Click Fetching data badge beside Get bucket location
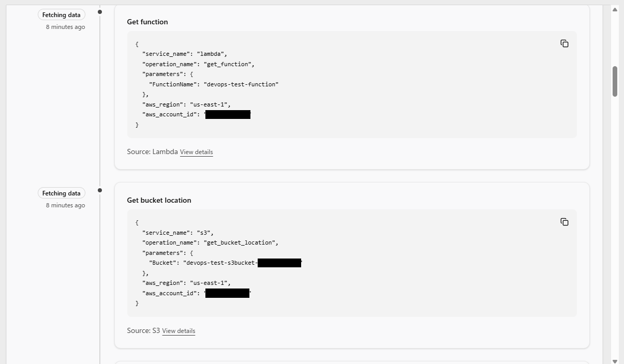The image size is (624, 364). (x=61, y=193)
